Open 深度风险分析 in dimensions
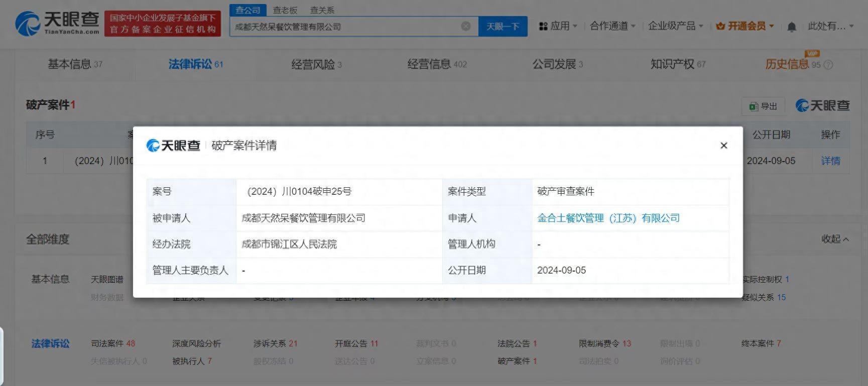868x386 pixels. (196, 343)
